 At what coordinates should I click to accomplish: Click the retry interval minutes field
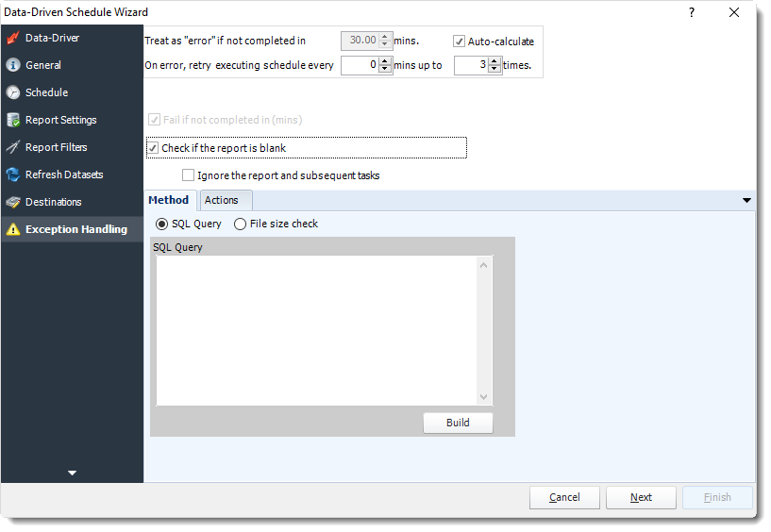point(360,65)
